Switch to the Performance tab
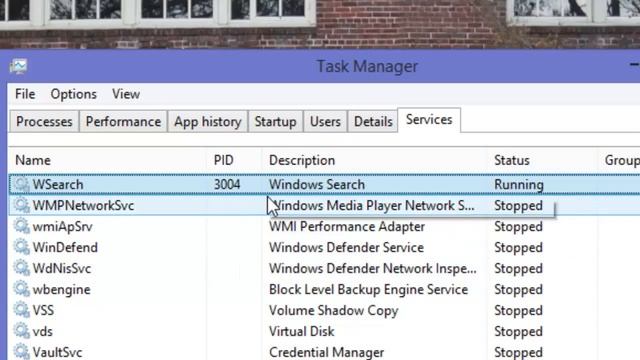The image size is (640, 360). (123, 122)
